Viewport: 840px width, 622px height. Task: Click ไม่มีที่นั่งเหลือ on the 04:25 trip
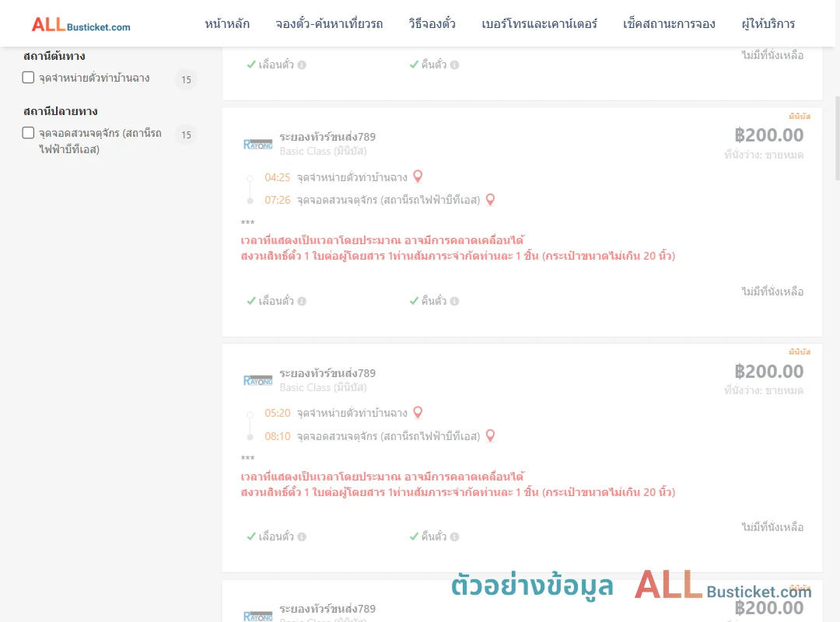(772, 292)
